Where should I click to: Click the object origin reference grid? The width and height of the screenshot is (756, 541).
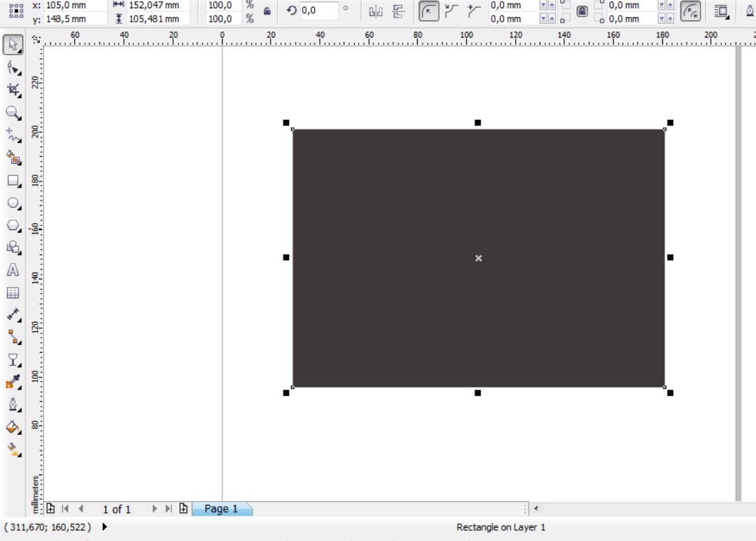(x=16, y=11)
